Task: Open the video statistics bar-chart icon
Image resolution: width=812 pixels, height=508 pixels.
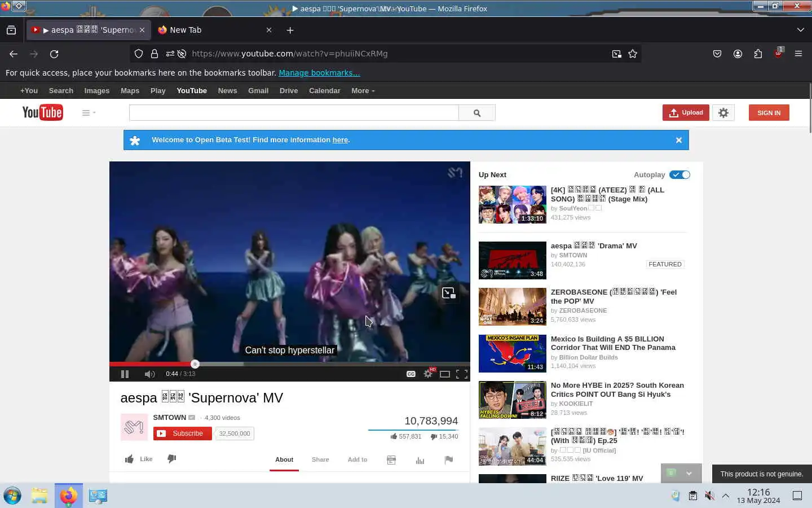Action: coord(420,461)
